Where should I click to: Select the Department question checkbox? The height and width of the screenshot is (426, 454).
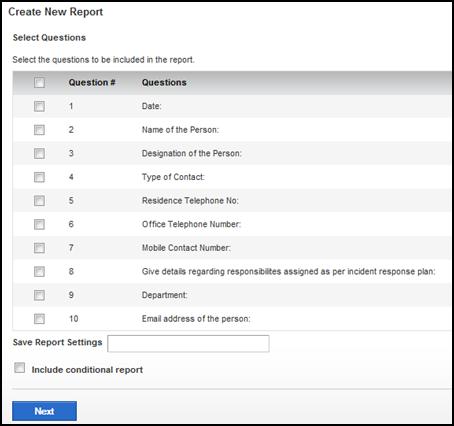tap(39, 295)
